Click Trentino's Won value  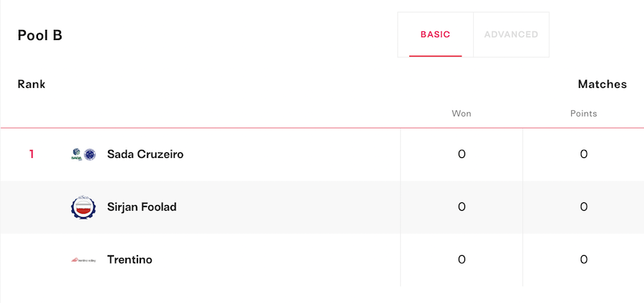(462, 260)
